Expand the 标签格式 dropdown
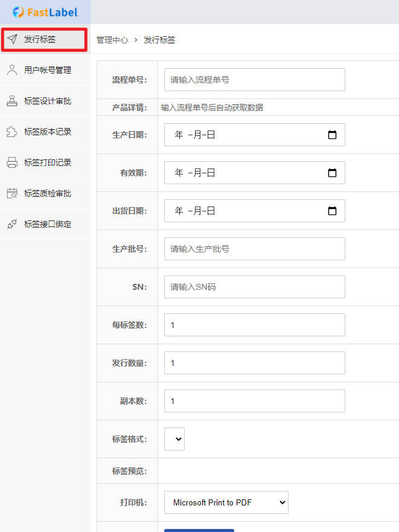The image size is (399, 532). (x=174, y=439)
